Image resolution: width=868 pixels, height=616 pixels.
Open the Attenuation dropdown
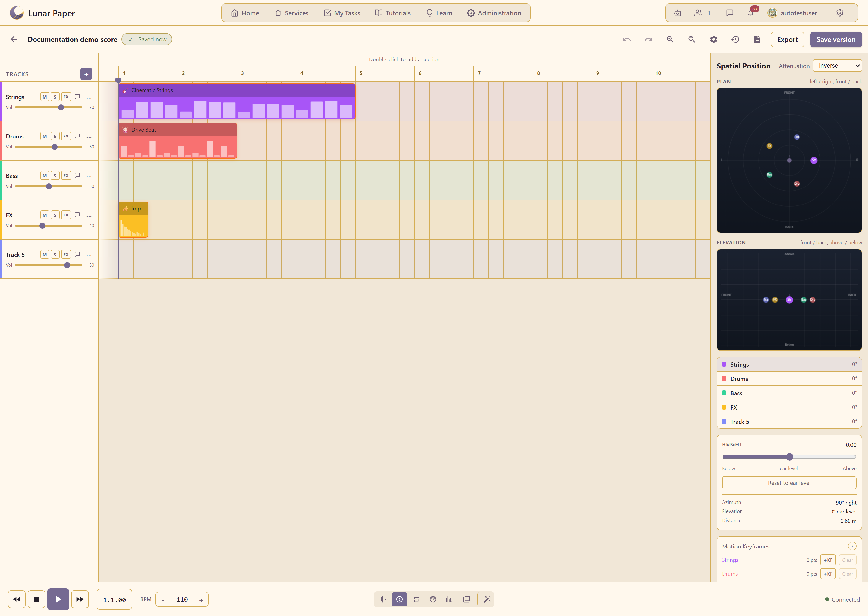(837, 66)
